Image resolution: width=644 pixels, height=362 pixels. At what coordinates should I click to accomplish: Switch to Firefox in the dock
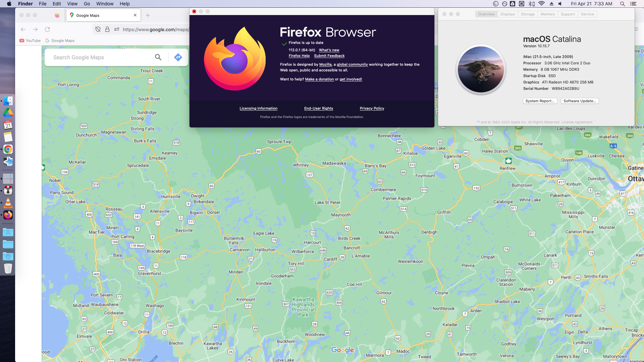8,215
